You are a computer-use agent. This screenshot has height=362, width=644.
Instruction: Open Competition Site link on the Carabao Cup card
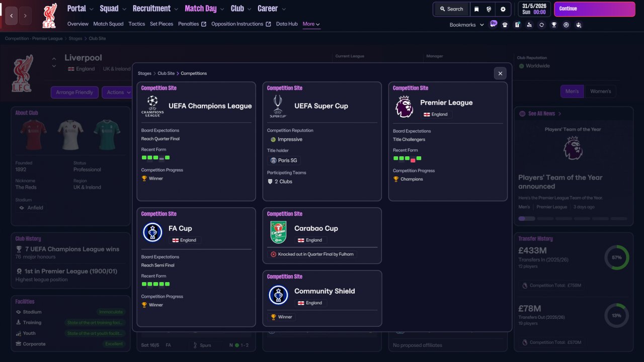[x=285, y=214]
